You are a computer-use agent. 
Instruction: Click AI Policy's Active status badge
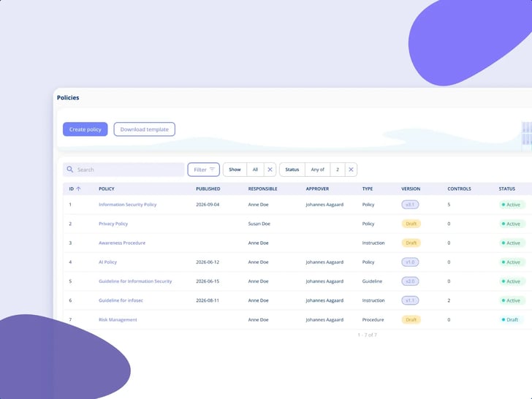[x=512, y=262]
